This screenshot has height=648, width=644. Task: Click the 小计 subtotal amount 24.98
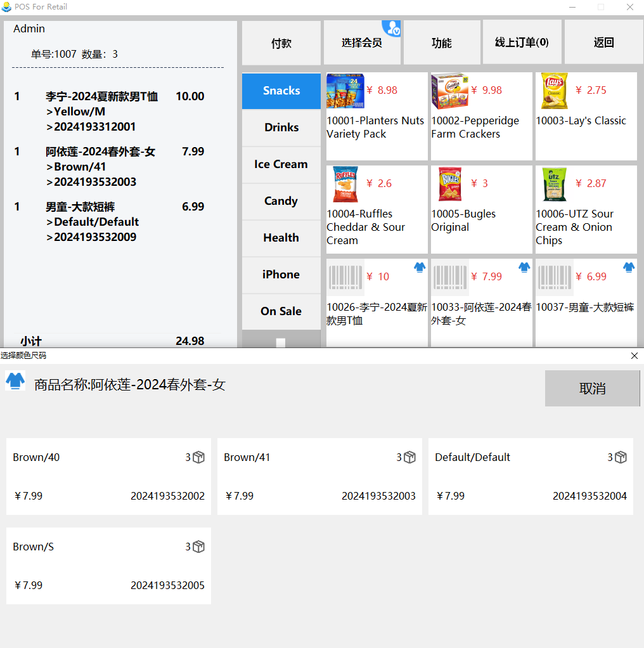pyautogui.click(x=190, y=341)
